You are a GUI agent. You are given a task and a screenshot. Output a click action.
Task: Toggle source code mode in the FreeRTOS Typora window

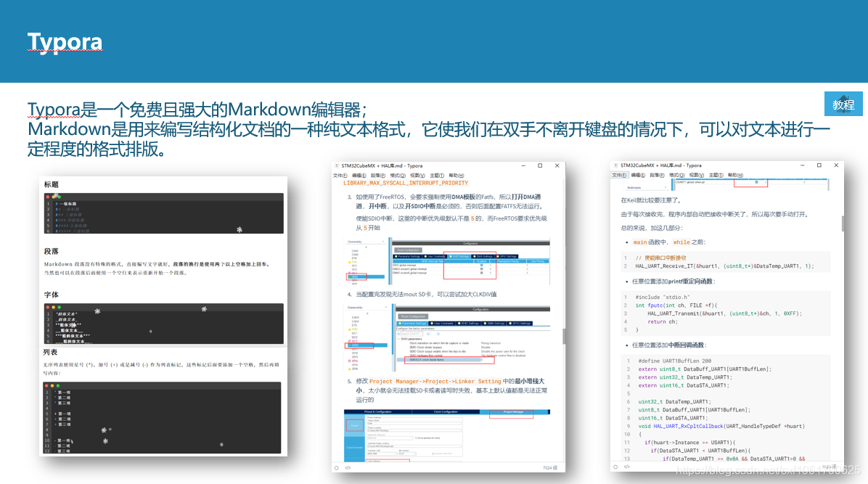[348, 468]
